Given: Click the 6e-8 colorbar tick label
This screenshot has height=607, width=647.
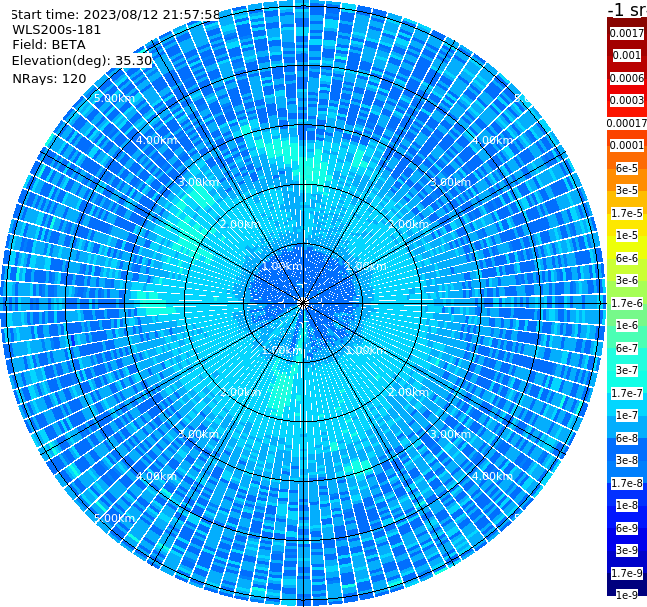Looking at the screenshot, I should (627, 438).
